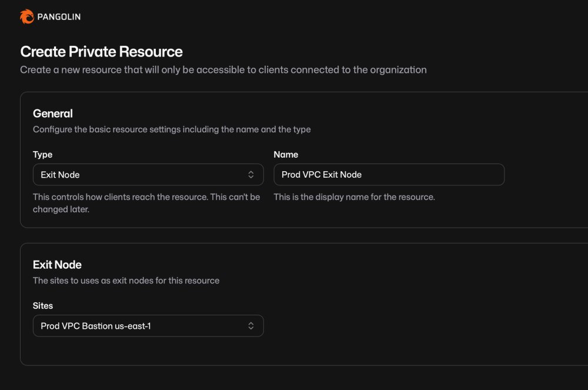Click 'The sites to uses as exit nodes' description
Image resolution: width=588 pixels, height=390 pixels.
coord(126,281)
